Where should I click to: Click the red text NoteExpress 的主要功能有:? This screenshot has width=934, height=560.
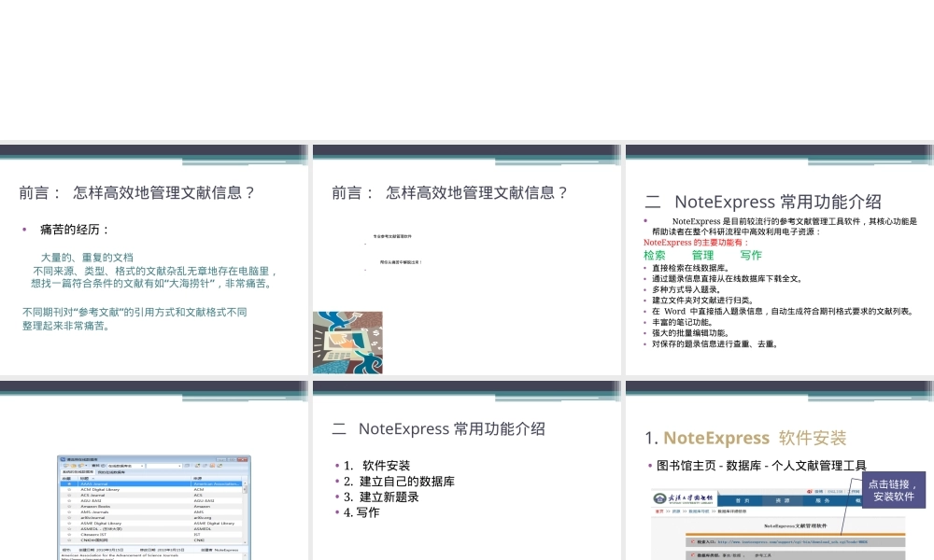point(696,243)
